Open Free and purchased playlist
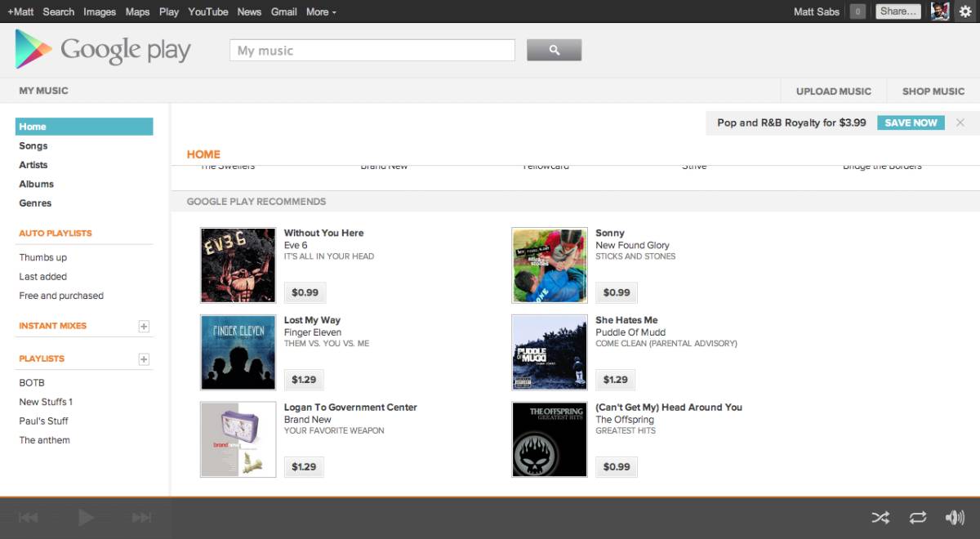The height and width of the screenshot is (539, 980). (x=61, y=296)
